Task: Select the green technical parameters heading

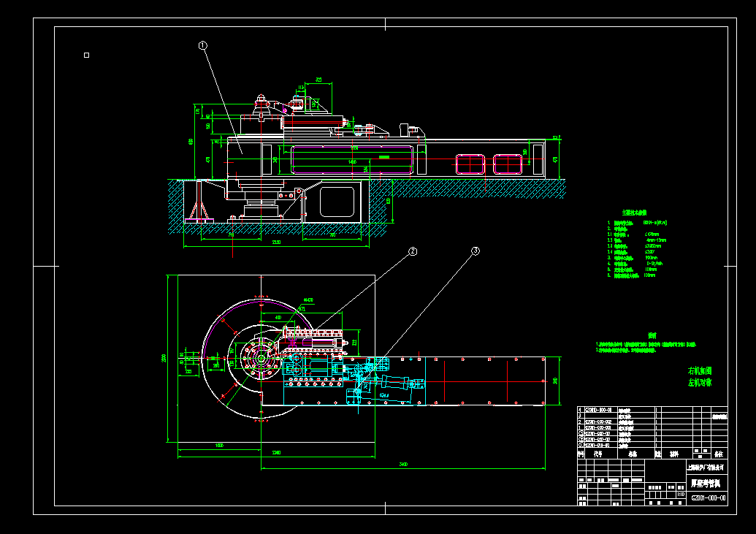Action: click(x=634, y=213)
